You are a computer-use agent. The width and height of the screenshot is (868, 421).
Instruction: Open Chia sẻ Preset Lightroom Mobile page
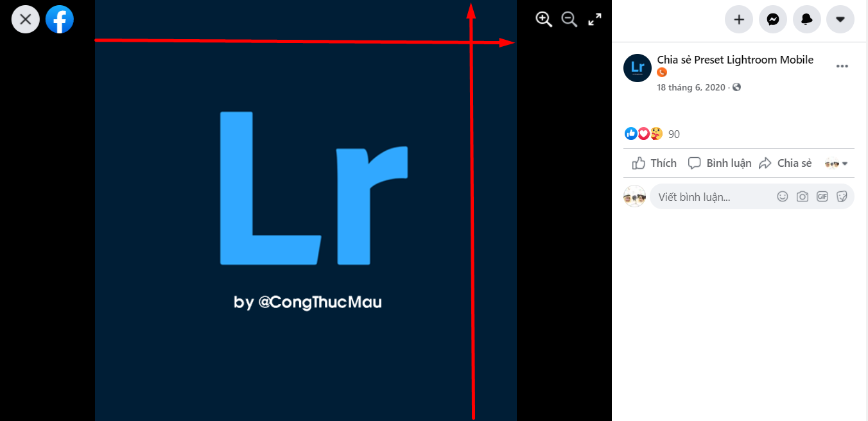(735, 60)
